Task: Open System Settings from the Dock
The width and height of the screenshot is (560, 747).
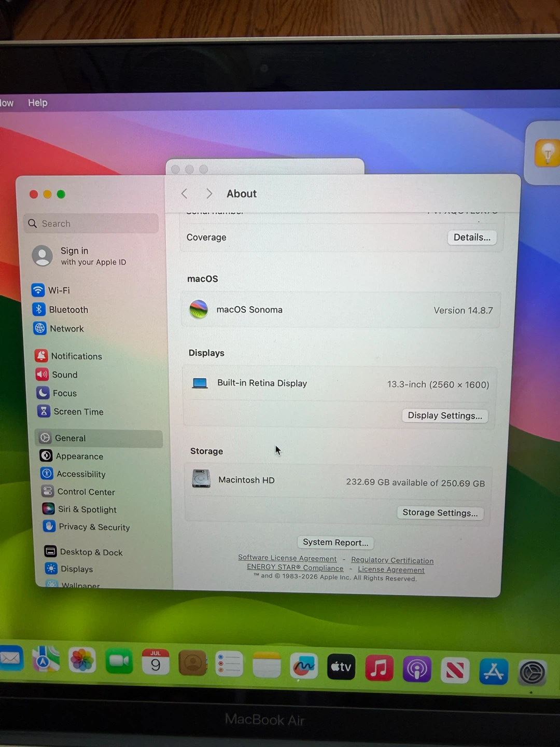Action: tap(532, 673)
